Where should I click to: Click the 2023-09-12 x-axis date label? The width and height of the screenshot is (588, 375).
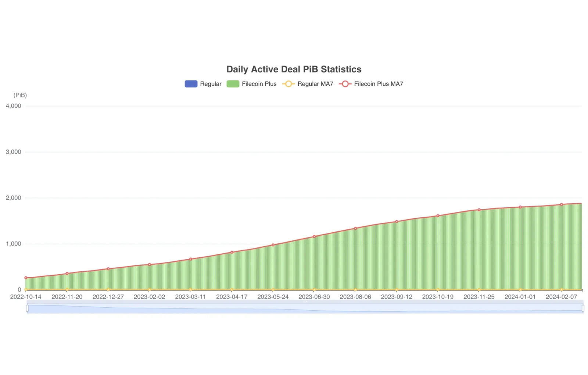[397, 297]
